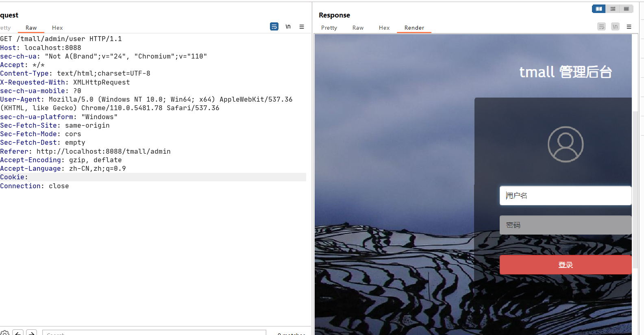Toggle word wrap in the Response pane
Viewport: 644px width, 335px height.
click(602, 26)
